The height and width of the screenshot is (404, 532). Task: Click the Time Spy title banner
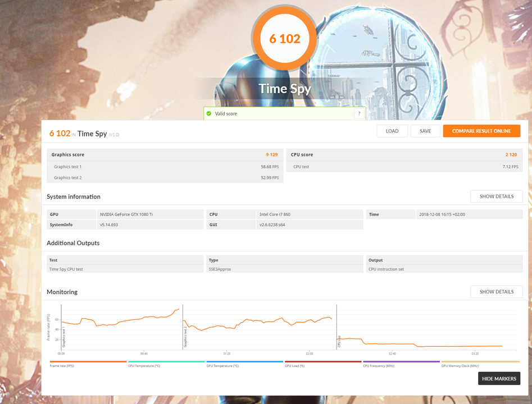[x=285, y=89]
